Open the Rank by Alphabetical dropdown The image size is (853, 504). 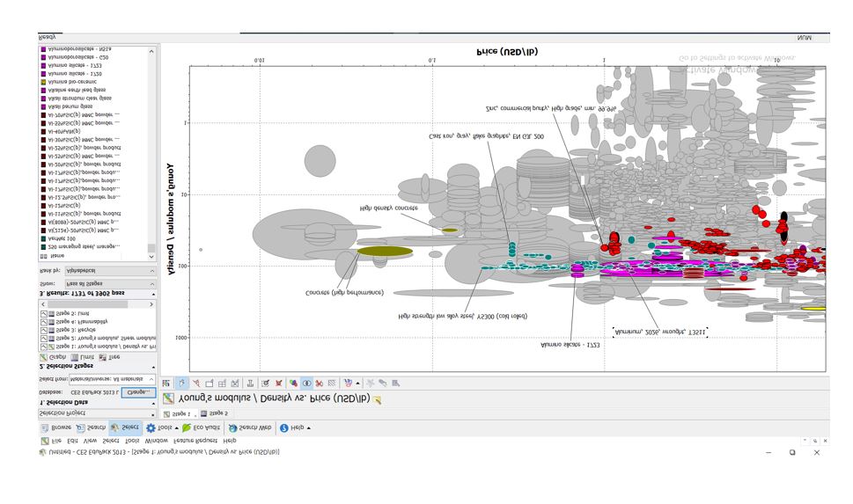point(110,271)
